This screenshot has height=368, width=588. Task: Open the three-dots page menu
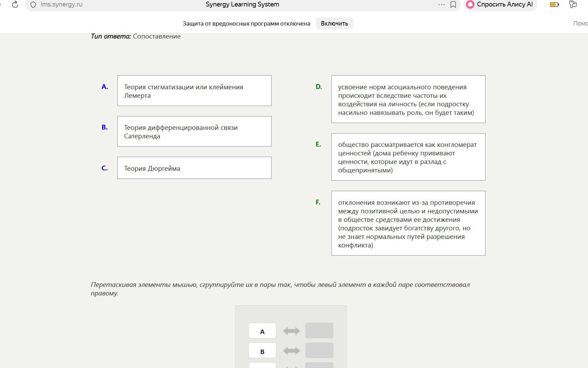(x=441, y=4)
